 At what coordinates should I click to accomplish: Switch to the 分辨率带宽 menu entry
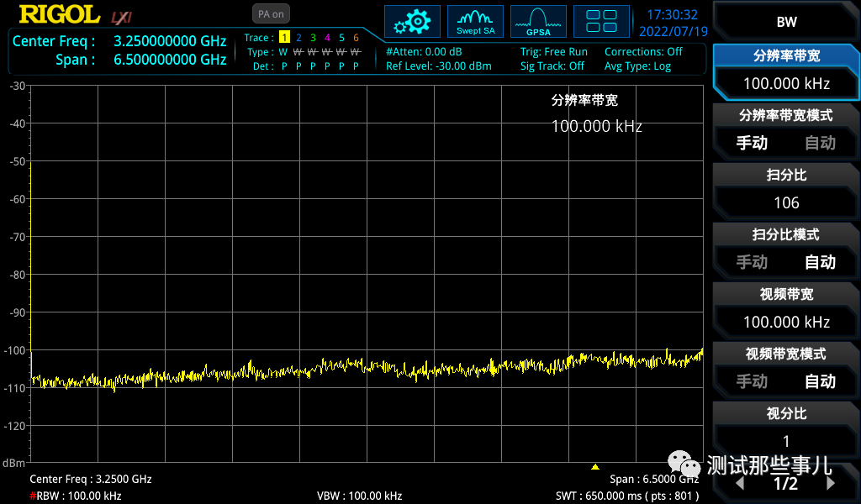[x=786, y=55]
